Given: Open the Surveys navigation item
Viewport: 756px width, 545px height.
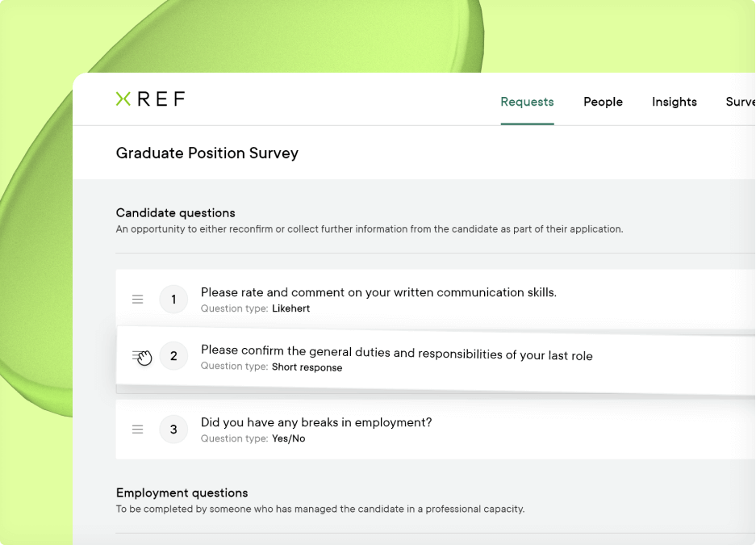Looking at the screenshot, I should 741,102.
